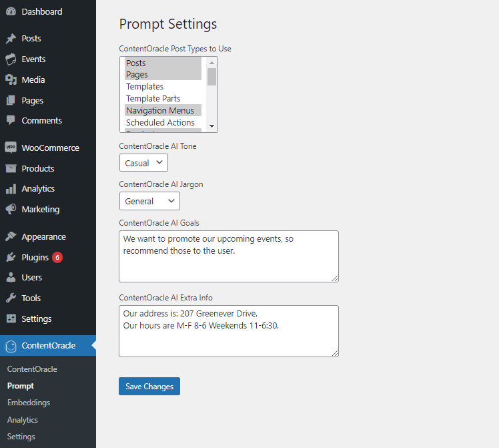Open the Events menu entry
Image resolution: width=499 pixels, height=448 pixels.
click(x=33, y=59)
